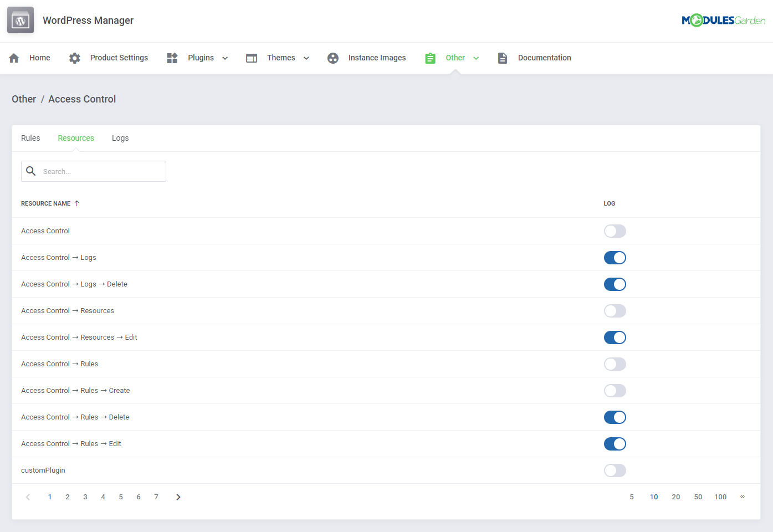Open the customPlugin resource link
The height and width of the screenshot is (532, 773).
pyautogui.click(x=43, y=470)
